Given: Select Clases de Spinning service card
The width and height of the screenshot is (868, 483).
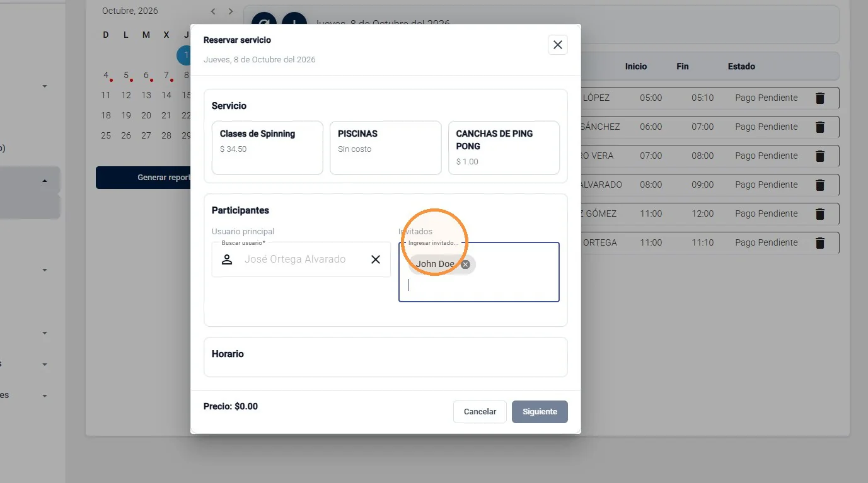Looking at the screenshot, I should (x=267, y=148).
